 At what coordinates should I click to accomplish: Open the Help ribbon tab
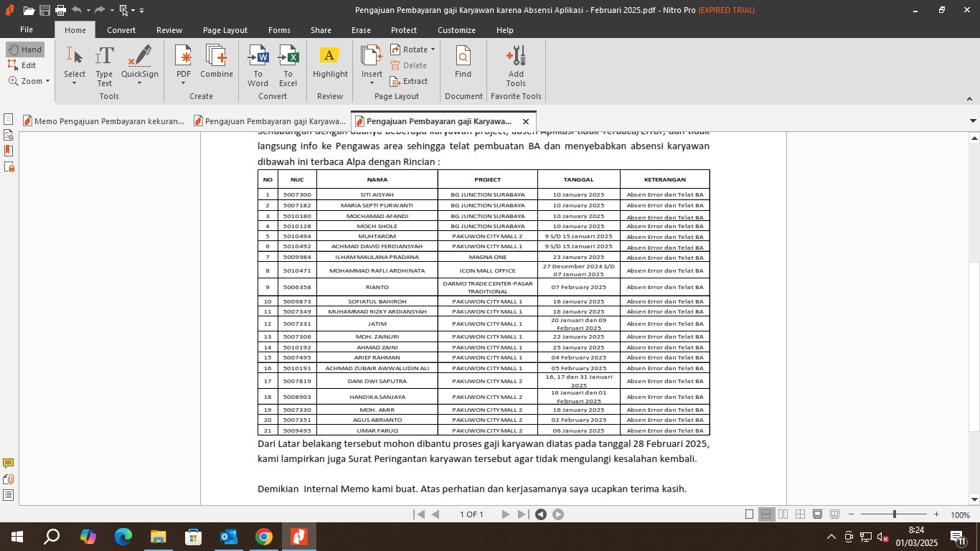[x=505, y=30]
